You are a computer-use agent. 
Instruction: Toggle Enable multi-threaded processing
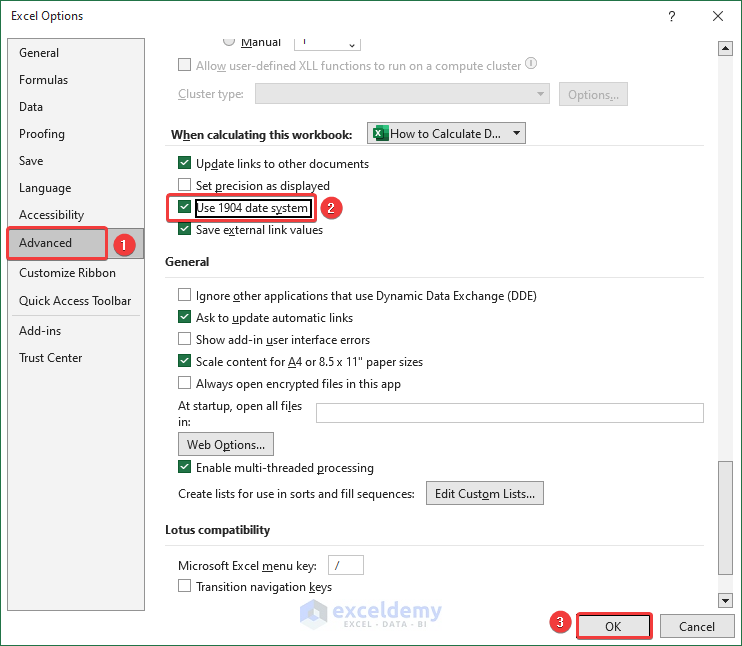click(185, 467)
